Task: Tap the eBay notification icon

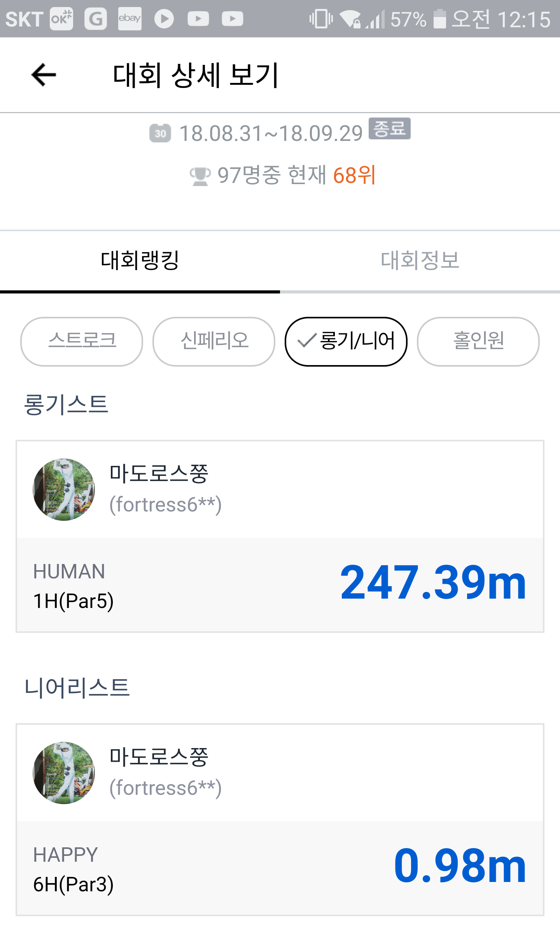Action: pyautogui.click(x=129, y=19)
